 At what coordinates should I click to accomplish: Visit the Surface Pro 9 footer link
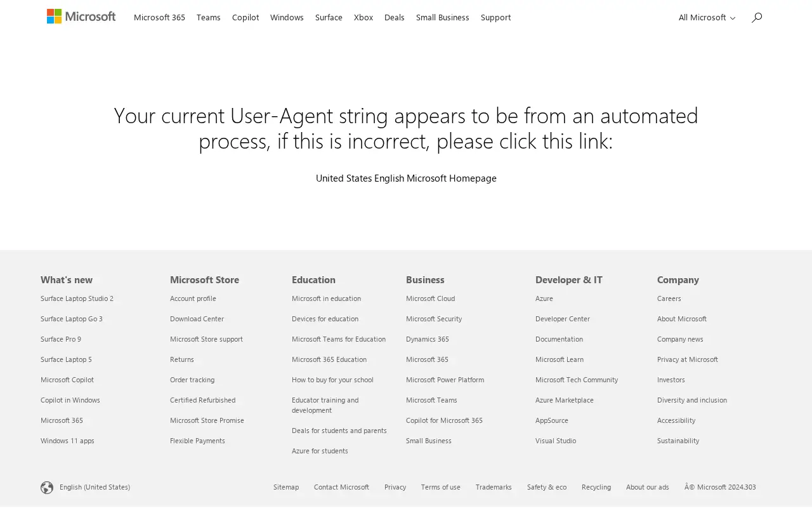click(x=61, y=339)
